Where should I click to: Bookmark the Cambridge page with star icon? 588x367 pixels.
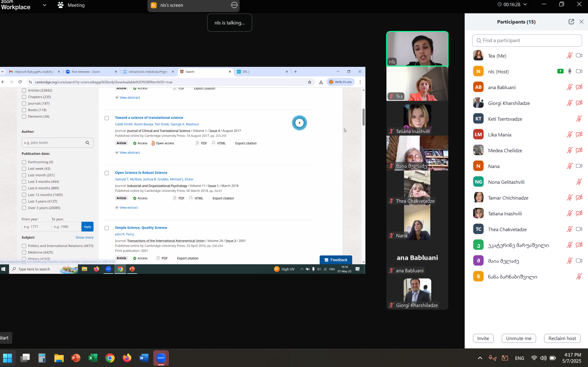(309, 82)
